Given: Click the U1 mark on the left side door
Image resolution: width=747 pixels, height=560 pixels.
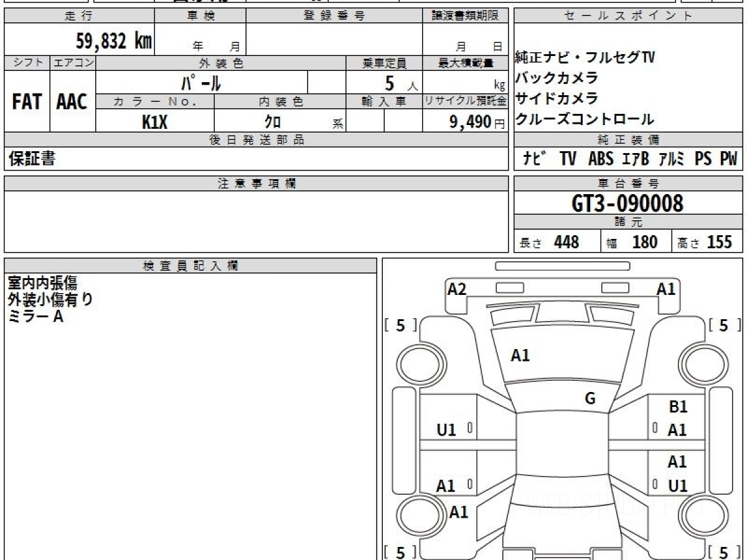Looking at the screenshot, I should coord(446,429).
